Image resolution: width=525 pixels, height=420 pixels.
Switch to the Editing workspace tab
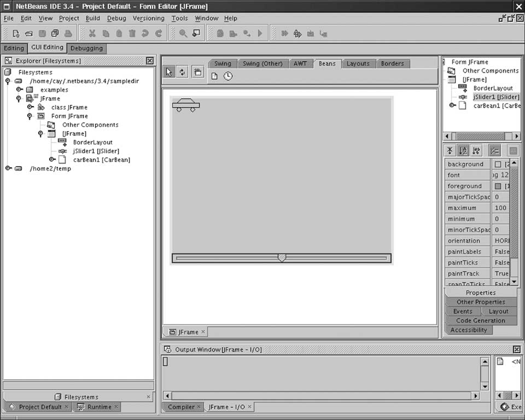coord(14,48)
